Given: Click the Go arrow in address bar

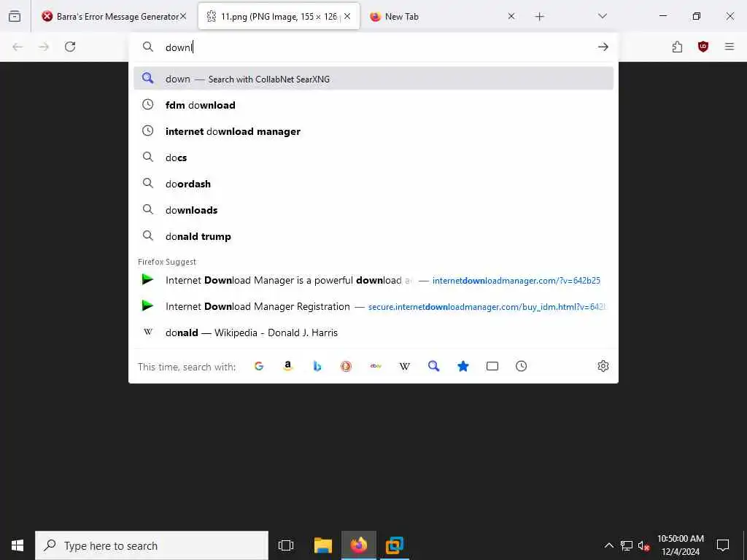Looking at the screenshot, I should point(603,47).
